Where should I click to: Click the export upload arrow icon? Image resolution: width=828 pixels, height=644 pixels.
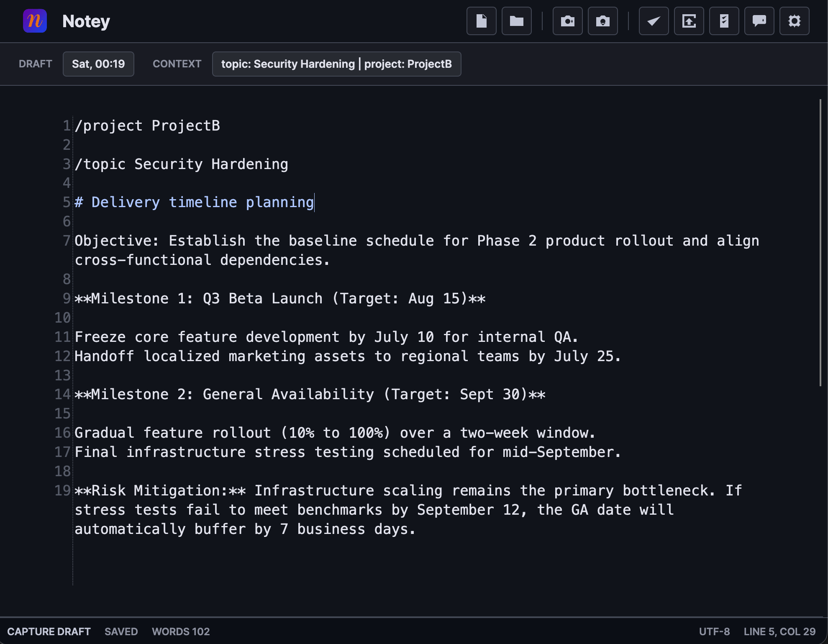(689, 21)
